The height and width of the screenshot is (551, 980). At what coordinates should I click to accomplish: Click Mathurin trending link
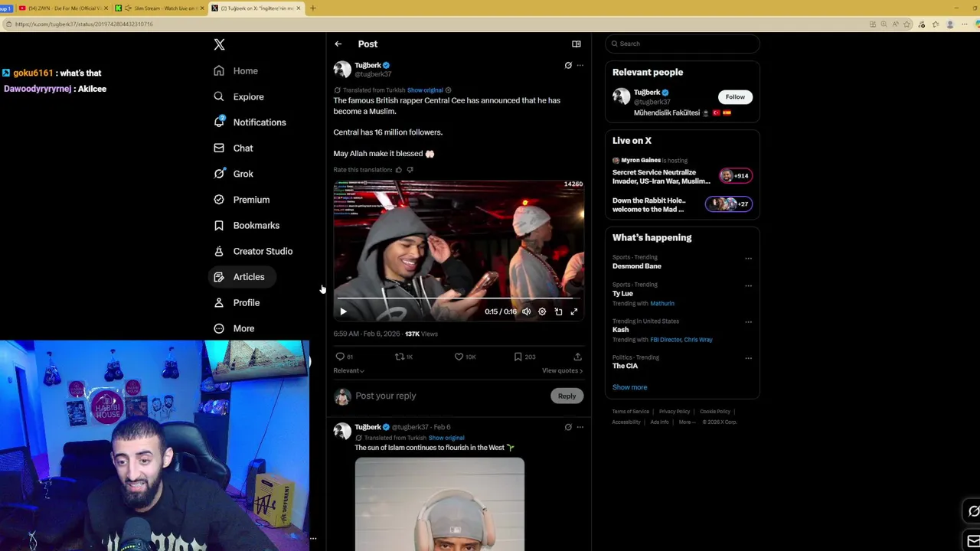(x=662, y=304)
